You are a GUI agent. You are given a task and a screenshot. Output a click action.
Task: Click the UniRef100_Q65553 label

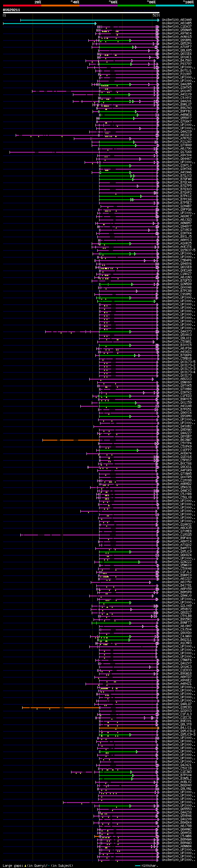177,809
